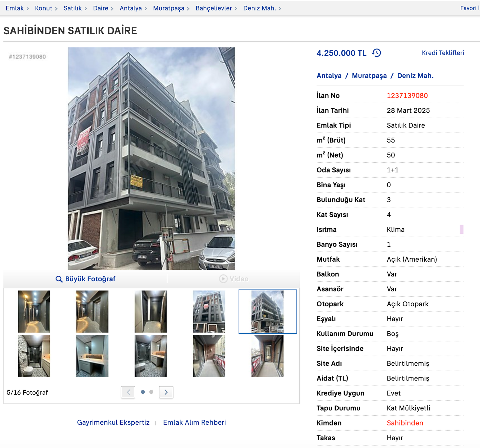Screen dimensions: 480x448
Task: Expand the Muratpaşa breadcrumb chevron
Action: pos(188,9)
